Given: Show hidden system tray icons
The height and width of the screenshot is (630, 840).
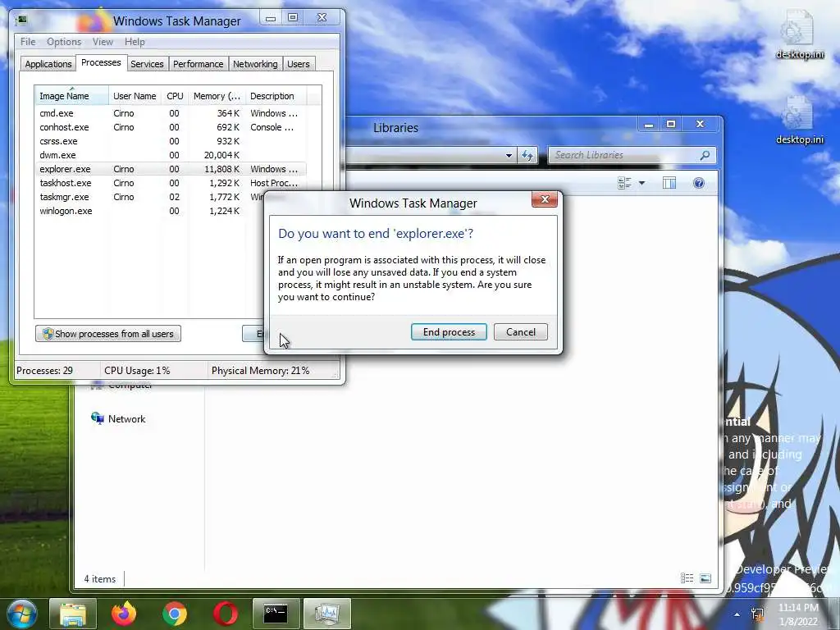Looking at the screenshot, I should [x=737, y=614].
